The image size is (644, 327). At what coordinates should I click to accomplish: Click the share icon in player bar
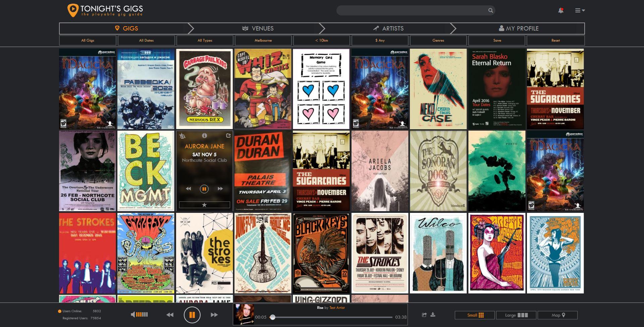[x=424, y=315]
